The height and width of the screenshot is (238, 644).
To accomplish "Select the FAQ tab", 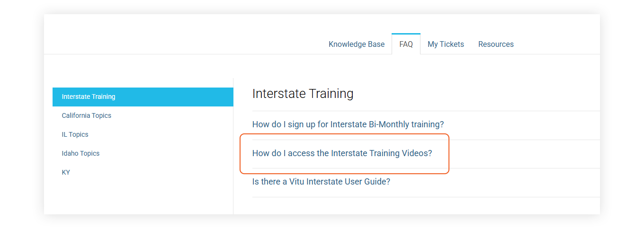I will click(x=406, y=44).
